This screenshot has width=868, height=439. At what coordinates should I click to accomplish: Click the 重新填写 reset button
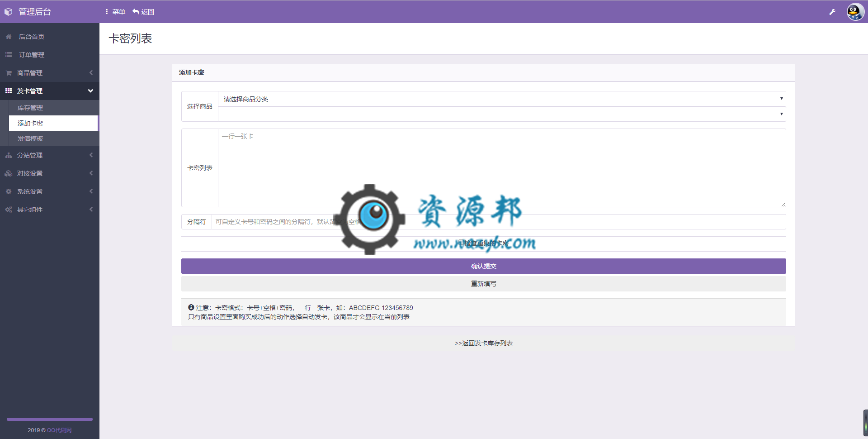point(483,284)
